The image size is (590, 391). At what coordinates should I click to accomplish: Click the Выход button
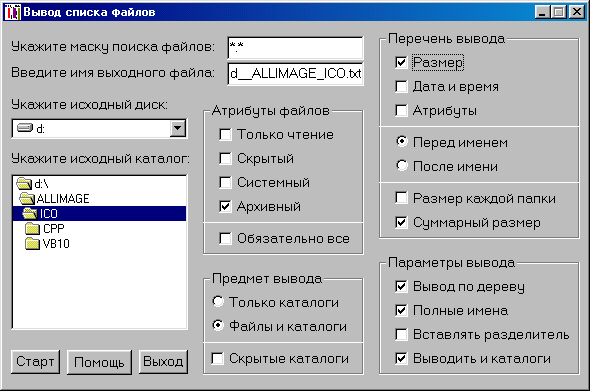coord(163,362)
